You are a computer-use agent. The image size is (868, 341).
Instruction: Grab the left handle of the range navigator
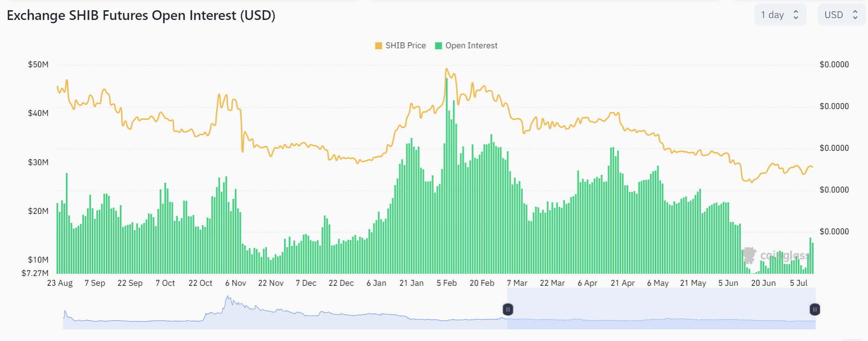[x=508, y=309]
